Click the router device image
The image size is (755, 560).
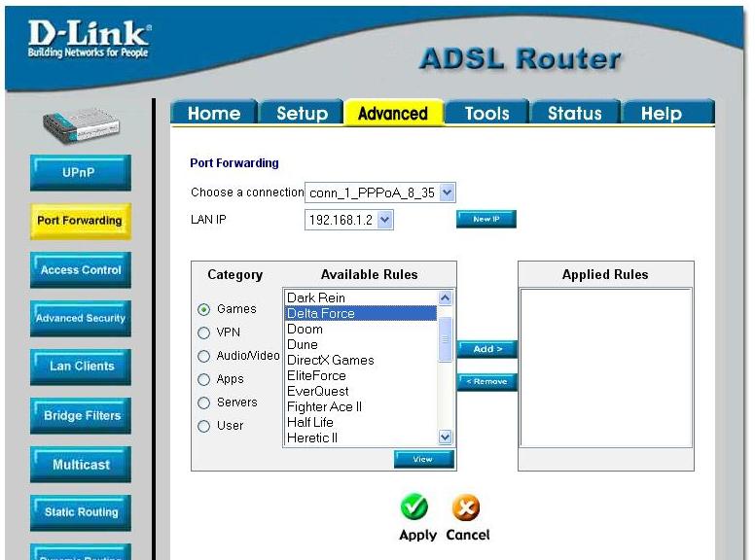coord(81,126)
